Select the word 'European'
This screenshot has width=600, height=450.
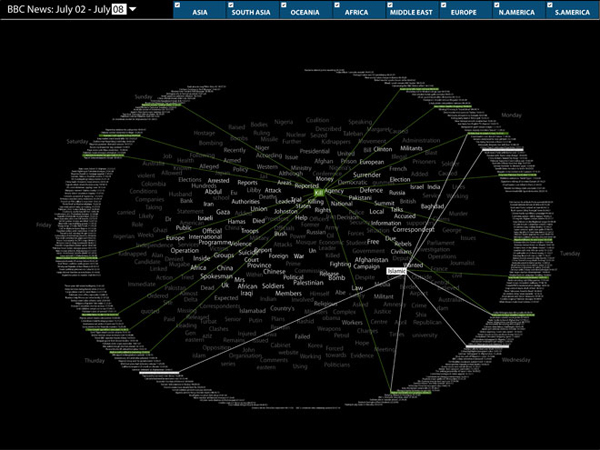(x=372, y=162)
